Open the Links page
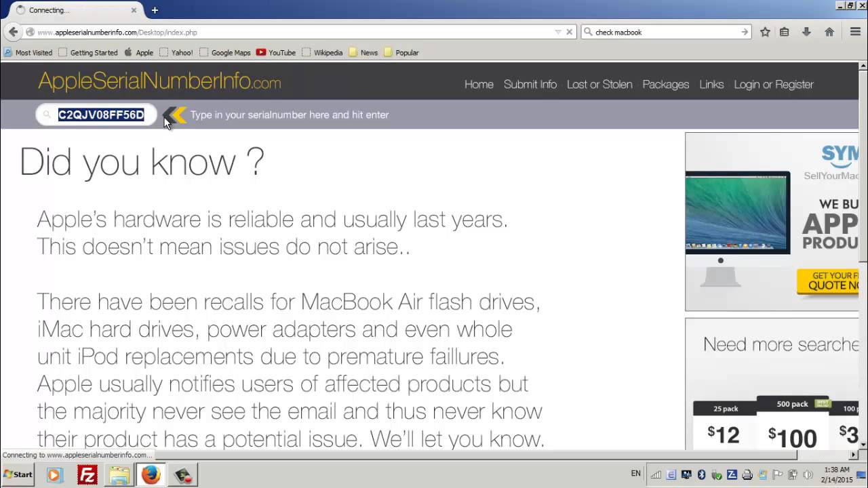 tap(711, 84)
